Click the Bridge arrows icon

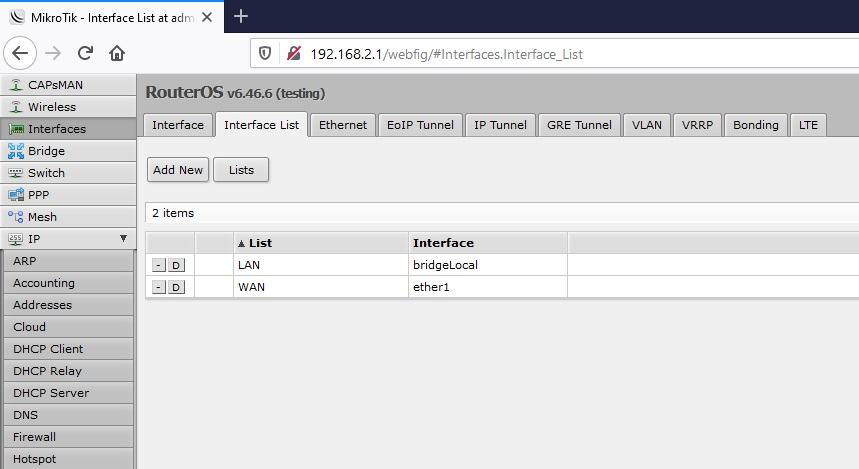tap(16, 151)
